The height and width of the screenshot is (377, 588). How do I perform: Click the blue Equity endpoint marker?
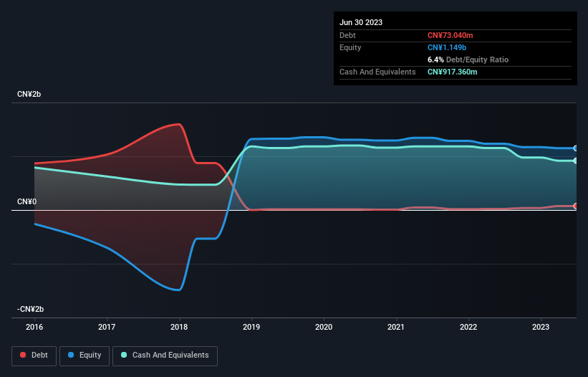(x=575, y=148)
